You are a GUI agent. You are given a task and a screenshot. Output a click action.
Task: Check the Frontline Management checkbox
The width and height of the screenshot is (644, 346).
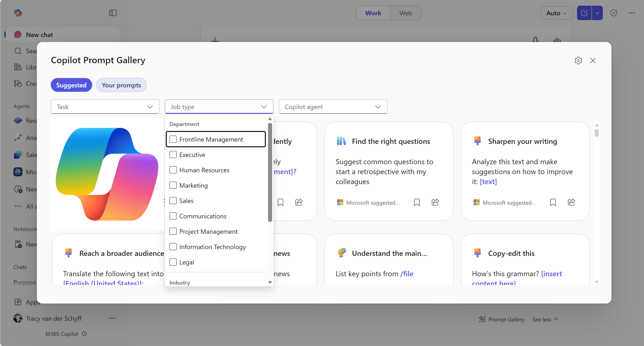pyautogui.click(x=173, y=139)
